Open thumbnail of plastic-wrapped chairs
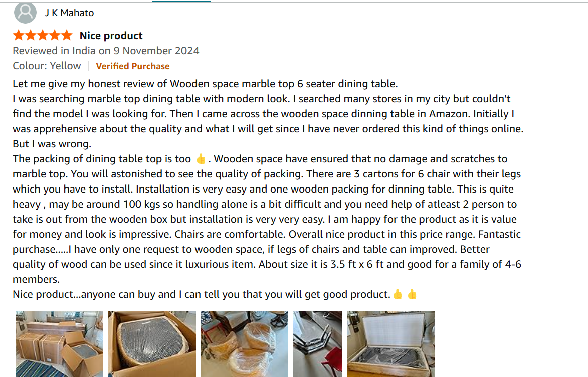The image size is (588, 377). pyautogui.click(x=244, y=343)
